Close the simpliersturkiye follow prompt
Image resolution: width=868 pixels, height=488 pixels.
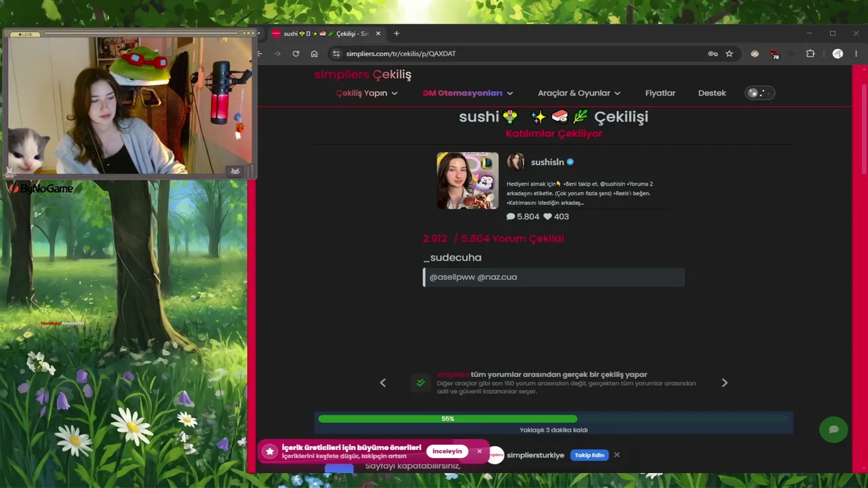(x=616, y=455)
